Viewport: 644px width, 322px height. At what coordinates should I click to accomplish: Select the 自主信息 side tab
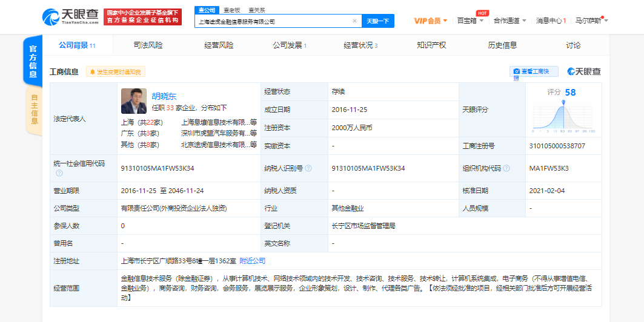34,110
